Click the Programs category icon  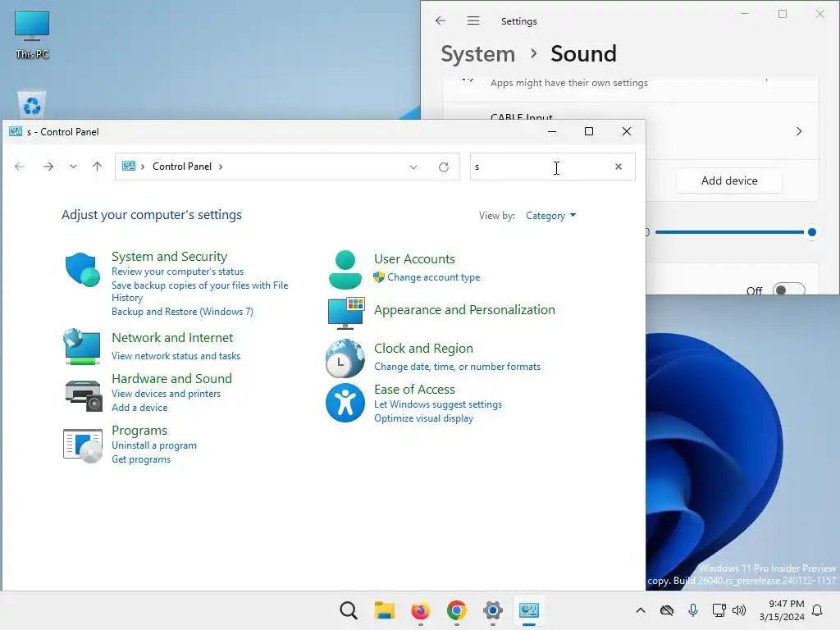coord(83,445)
